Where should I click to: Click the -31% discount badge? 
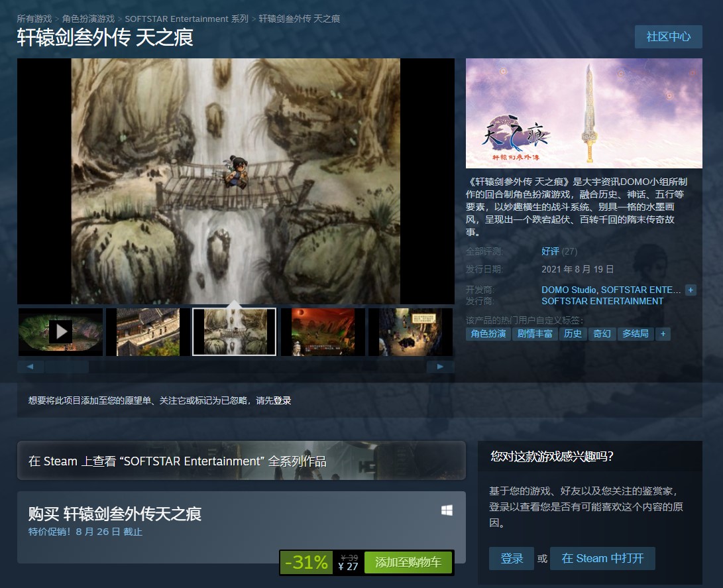coord(306,562)
